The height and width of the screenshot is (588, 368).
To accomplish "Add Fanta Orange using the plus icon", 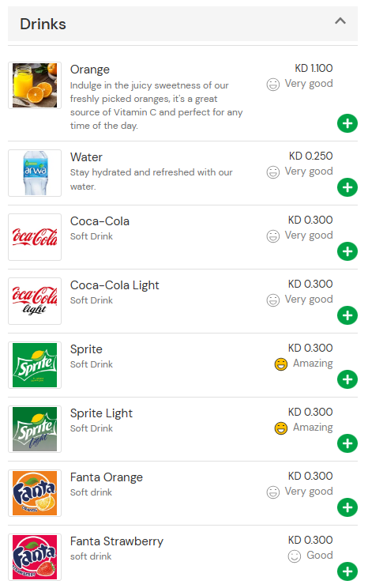I will click(347, 507).
